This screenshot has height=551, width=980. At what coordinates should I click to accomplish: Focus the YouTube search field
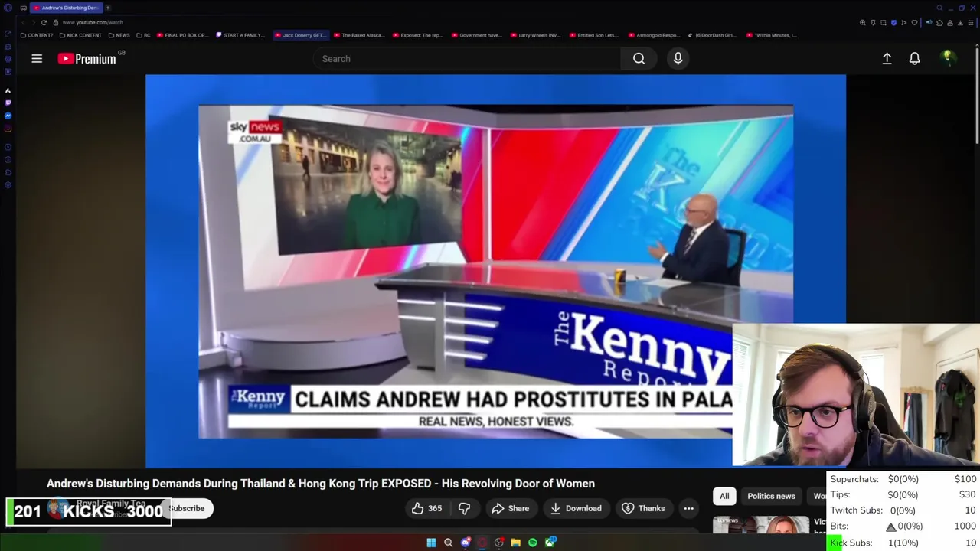pyautogui.click(x=467, y=58)
